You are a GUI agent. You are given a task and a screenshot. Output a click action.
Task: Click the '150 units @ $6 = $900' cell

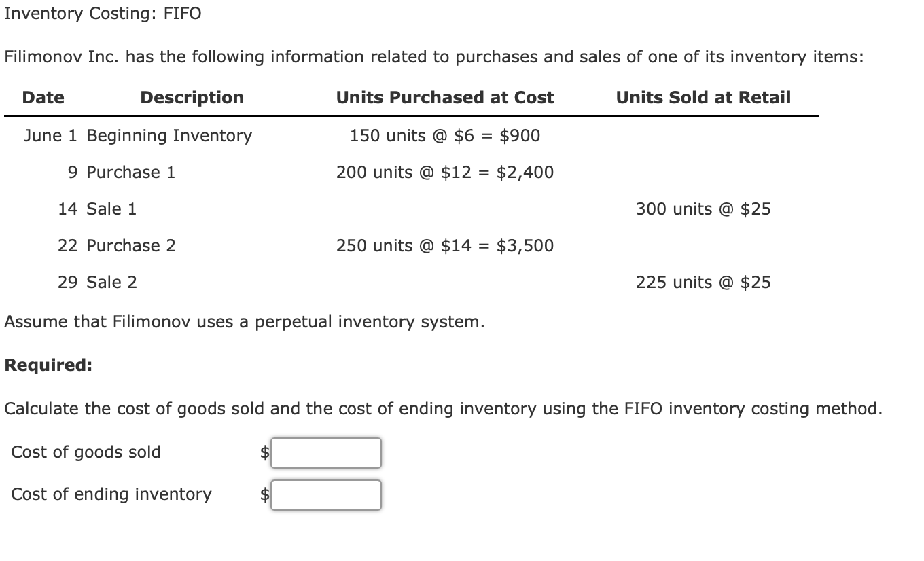445,136
